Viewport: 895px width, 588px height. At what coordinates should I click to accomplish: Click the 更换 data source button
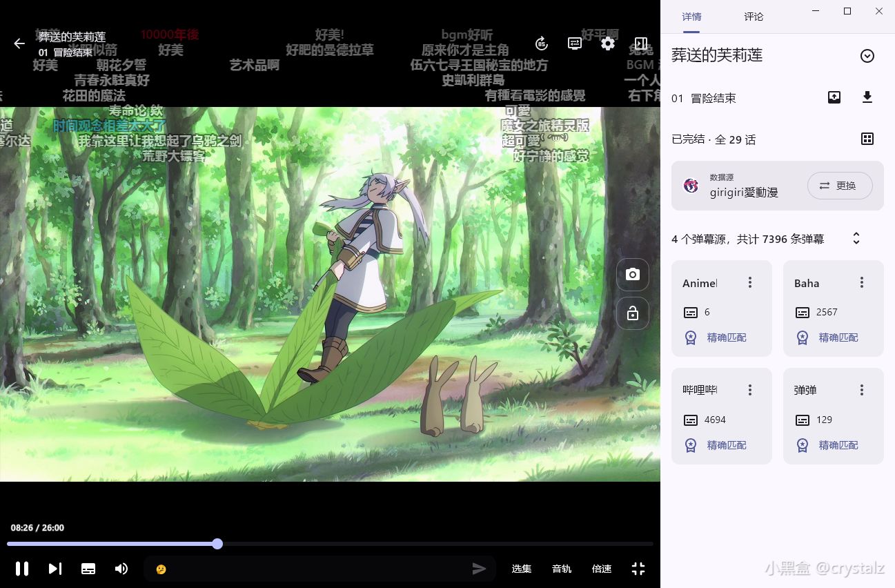coord(840,186)
